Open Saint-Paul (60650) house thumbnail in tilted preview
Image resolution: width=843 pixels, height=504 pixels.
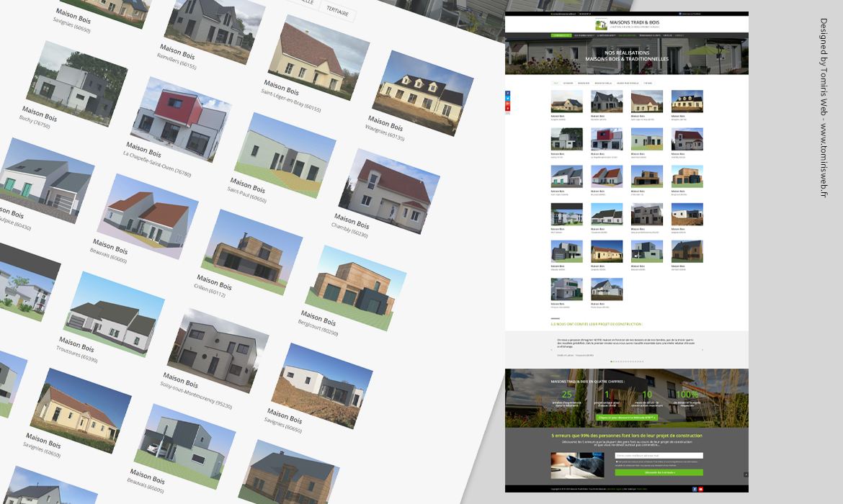click(285, 155)
